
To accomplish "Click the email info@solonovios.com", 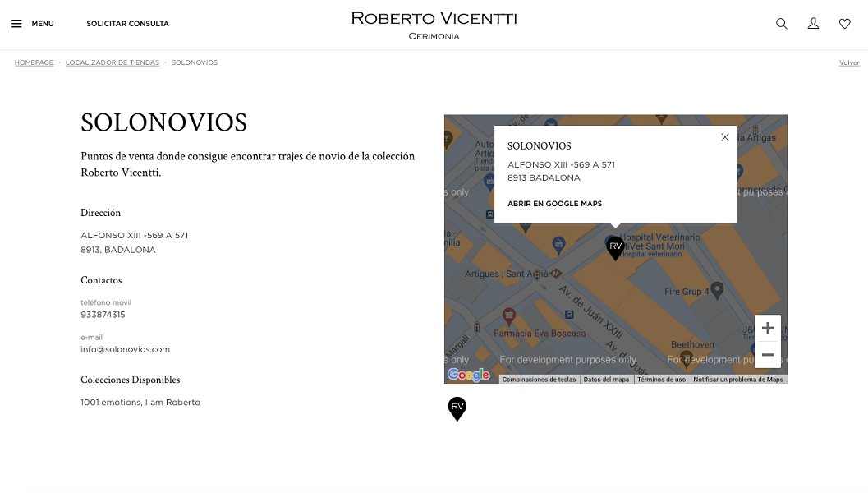I will [x=125, y=349].
